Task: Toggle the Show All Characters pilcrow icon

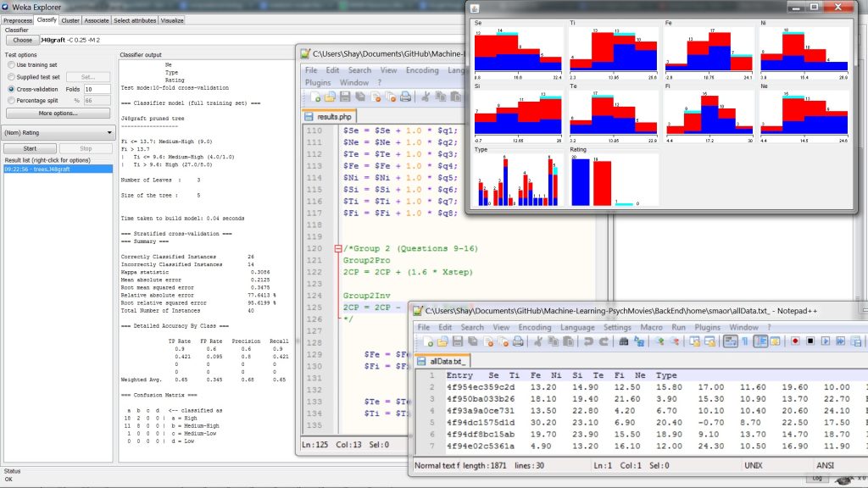Action: 744,341
